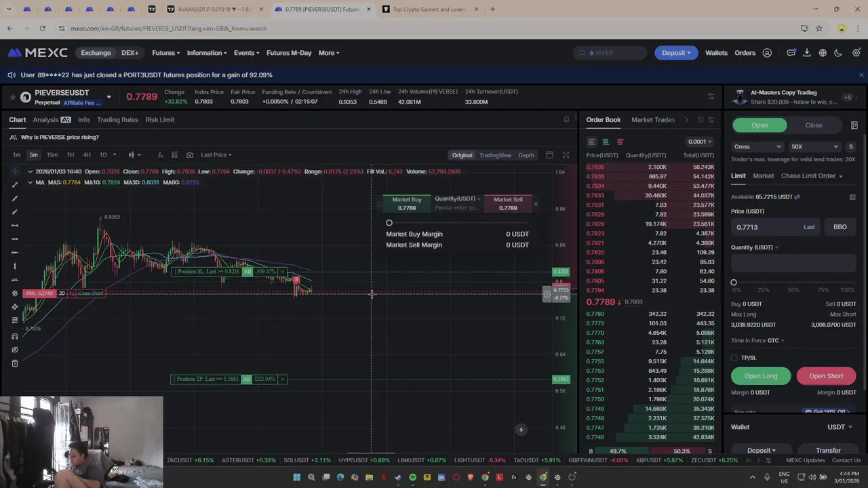This screenshot has width=868, height=488.
Task: Click the lightning quick-order icon on chart
Action: pyautogui.click(x=521, y=429)
